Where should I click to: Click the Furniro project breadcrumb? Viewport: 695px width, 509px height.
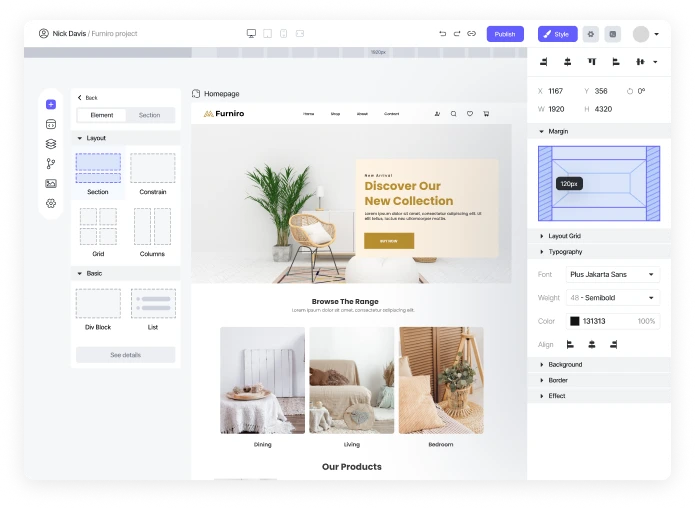pos(114,34)
